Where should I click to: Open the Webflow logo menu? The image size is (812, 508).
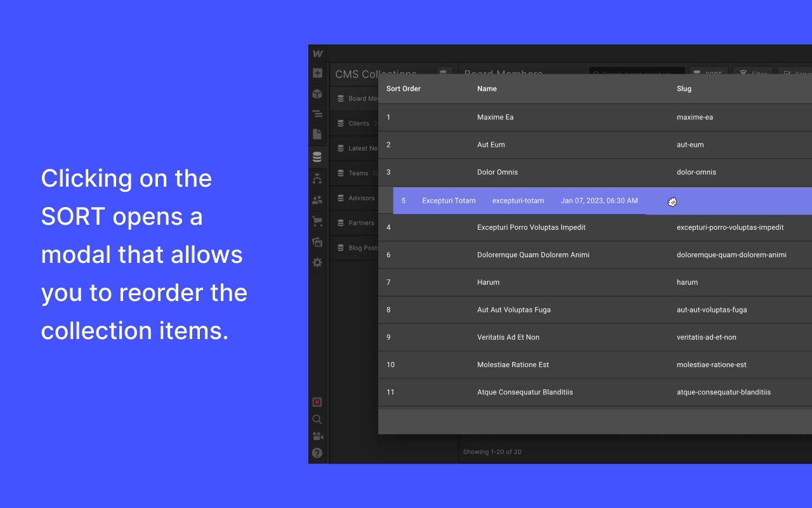pos(318,54)
